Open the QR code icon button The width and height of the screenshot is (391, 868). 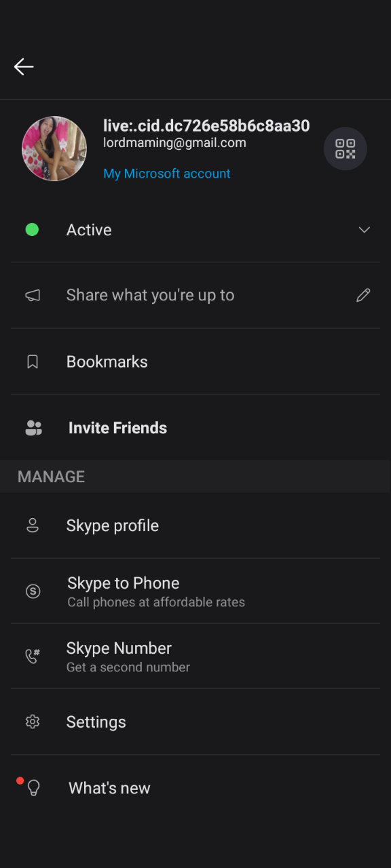[345, 149]
